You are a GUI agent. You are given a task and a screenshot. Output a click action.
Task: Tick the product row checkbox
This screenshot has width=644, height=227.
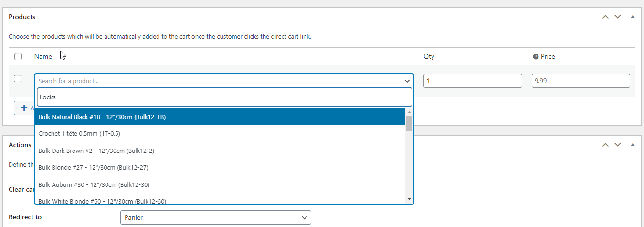point(18,78)
